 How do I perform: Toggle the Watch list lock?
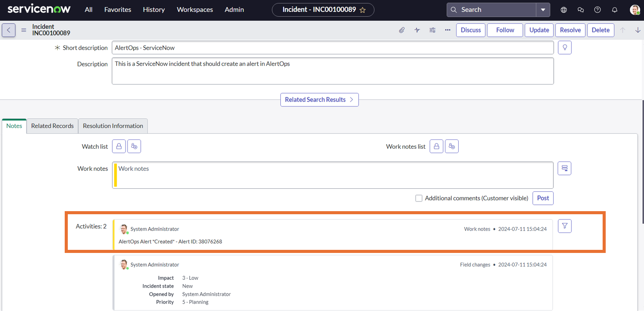pos(118,146)
